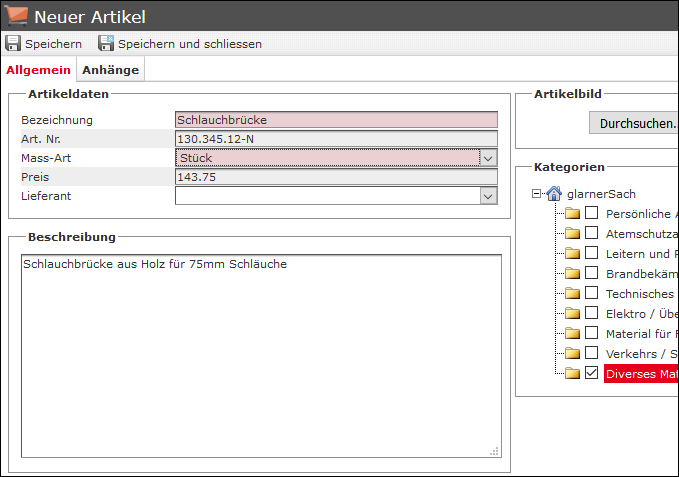Uncheck the Diverses Mat category checkbox
Image resolution: width=679 pixels, height=477 pixels.
[x=592, y=374]
